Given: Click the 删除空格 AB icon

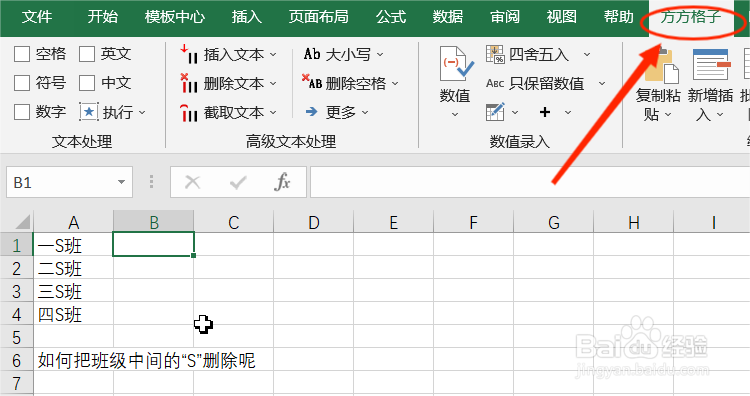Looking at the screenshot, I should 311,82.
